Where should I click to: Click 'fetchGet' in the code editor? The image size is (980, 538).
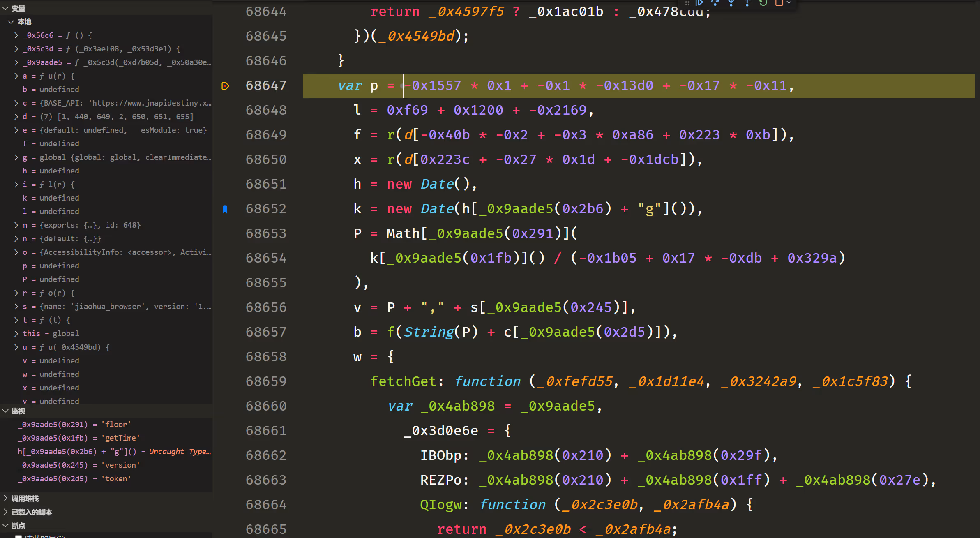pos(403,381)
